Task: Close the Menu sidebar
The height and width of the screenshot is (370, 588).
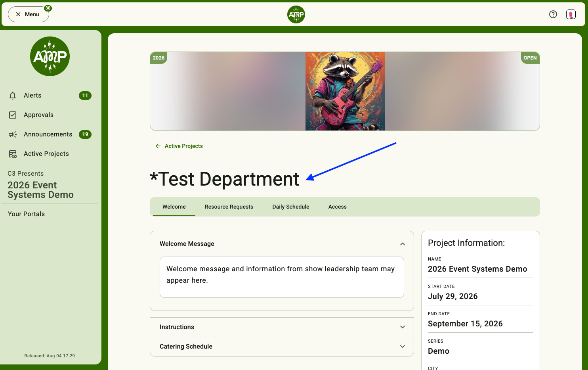Action: point(28,14)
